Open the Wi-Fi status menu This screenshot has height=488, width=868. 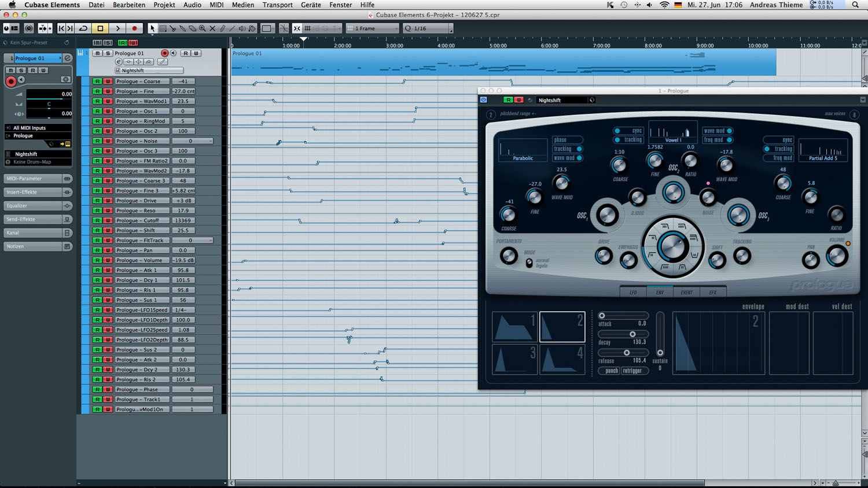click(664, 5)
